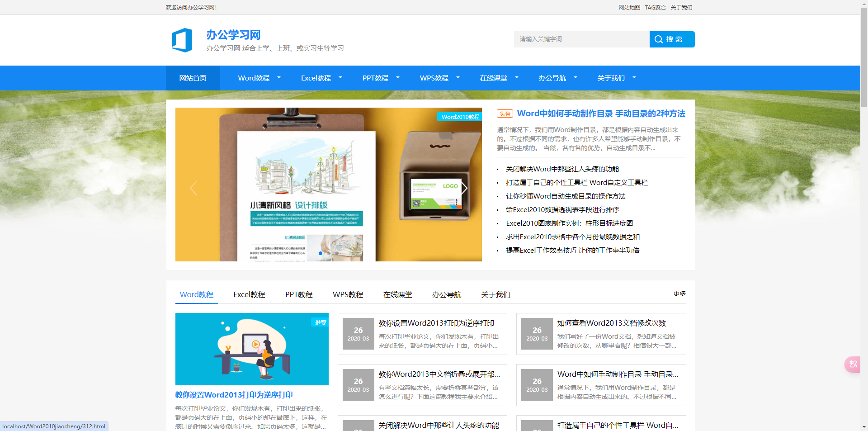Expand the PPT教程 nav dropdown arrow
Screen dimensions: 868x431
click(398, 78)
